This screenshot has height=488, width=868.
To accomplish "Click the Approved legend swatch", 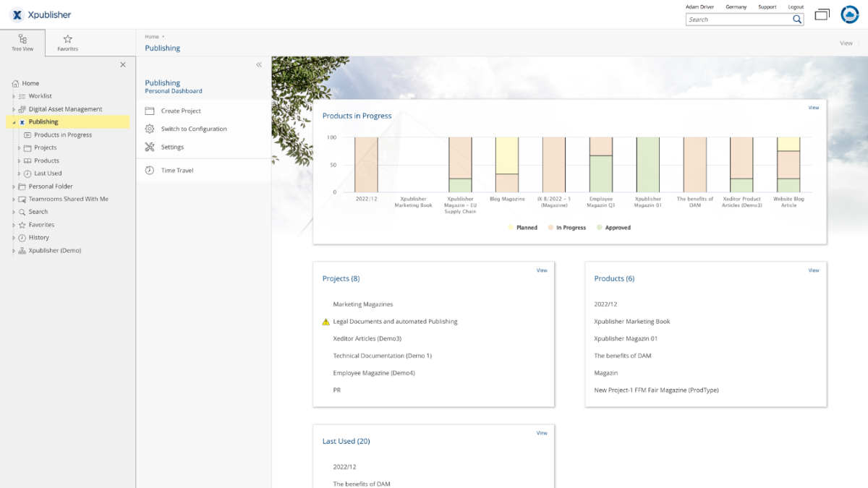I will tap(599, 228).
